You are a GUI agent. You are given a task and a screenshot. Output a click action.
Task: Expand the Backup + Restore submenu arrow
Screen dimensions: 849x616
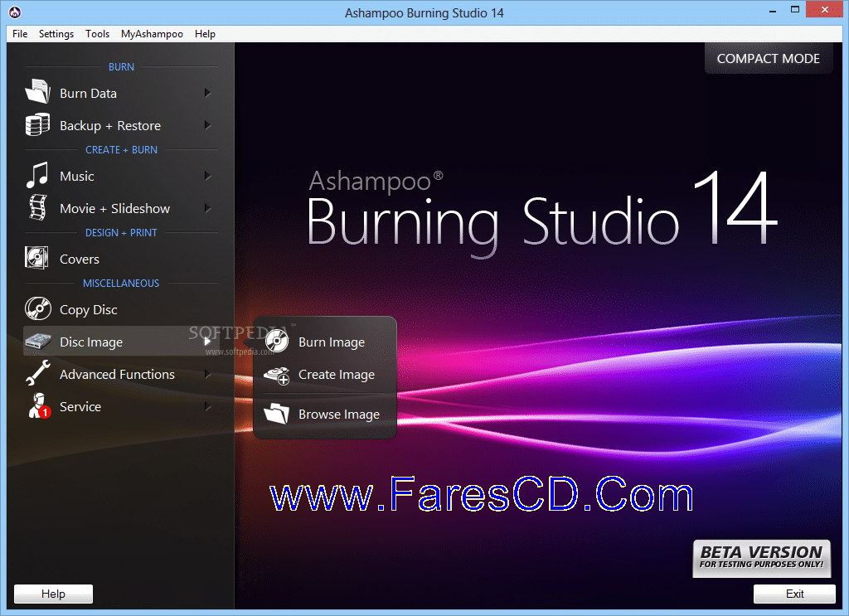pos(207,125)
